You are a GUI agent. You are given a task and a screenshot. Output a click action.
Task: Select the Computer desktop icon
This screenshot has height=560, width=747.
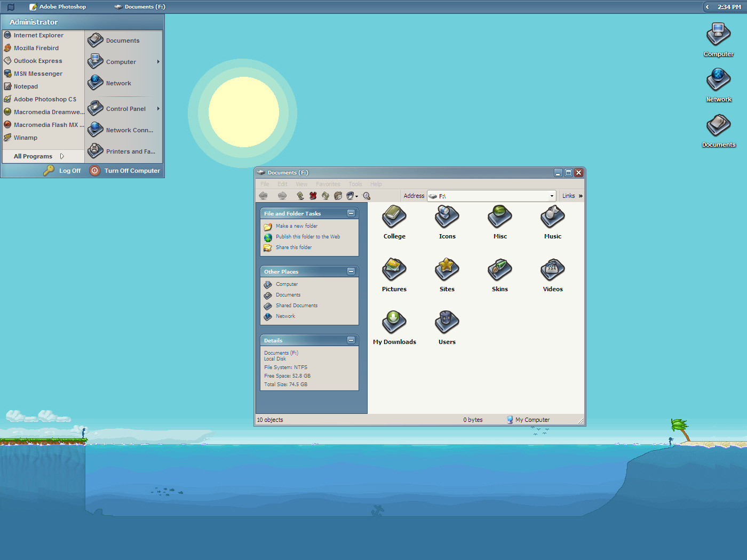point(718,40)
